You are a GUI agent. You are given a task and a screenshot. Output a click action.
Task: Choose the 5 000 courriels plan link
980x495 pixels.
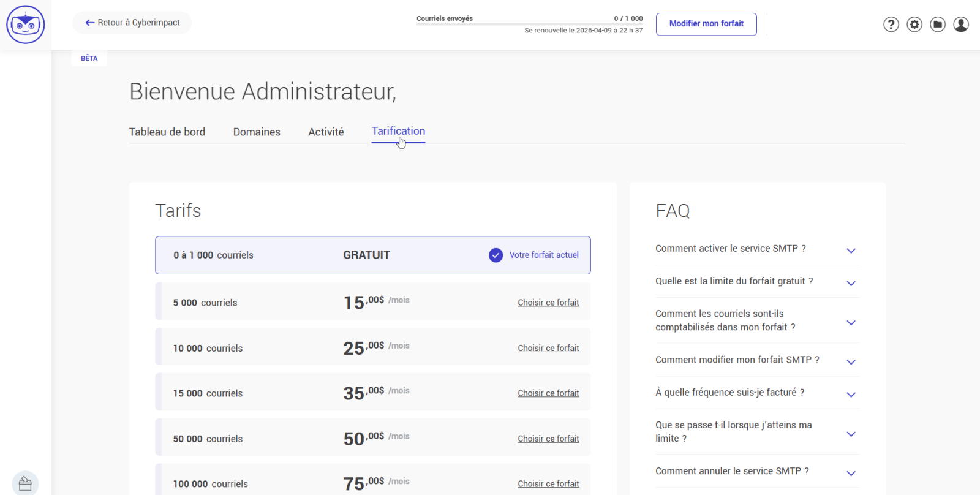point(548,303)
